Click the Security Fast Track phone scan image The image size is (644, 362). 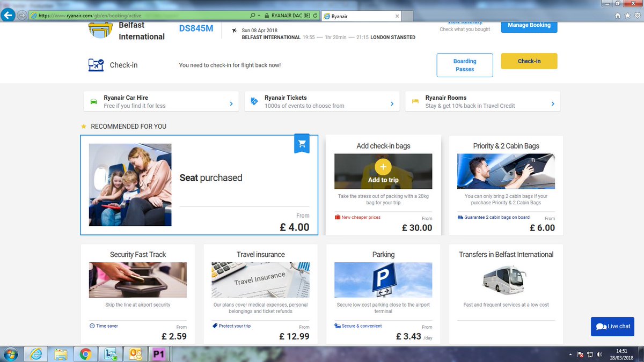(x=138, y=280)
